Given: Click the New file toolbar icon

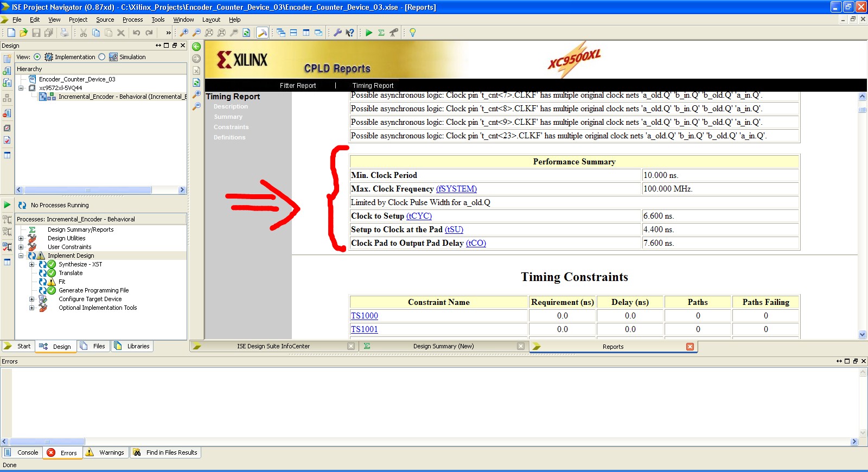Looking at the screenshot, I should click(x=11, y=33).
